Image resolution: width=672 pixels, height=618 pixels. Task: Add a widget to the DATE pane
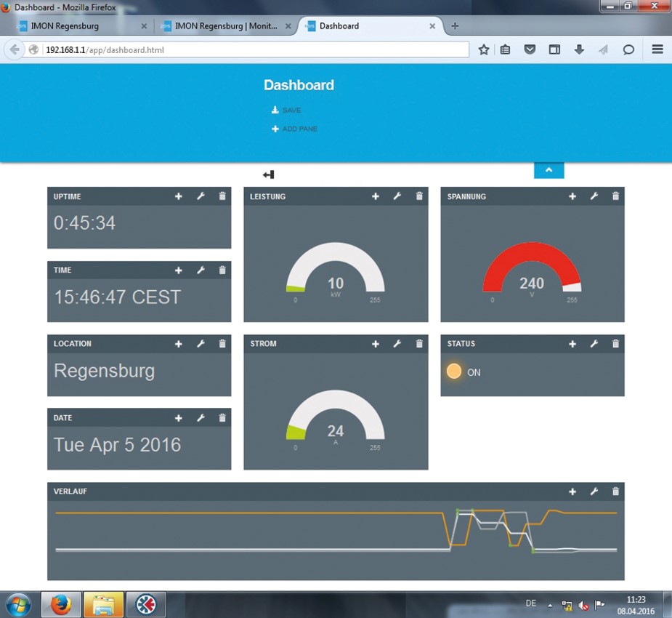(x=179, y=418)
